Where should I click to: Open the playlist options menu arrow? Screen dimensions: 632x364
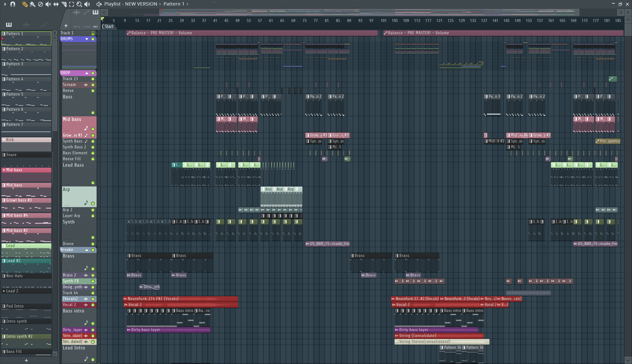5,4
